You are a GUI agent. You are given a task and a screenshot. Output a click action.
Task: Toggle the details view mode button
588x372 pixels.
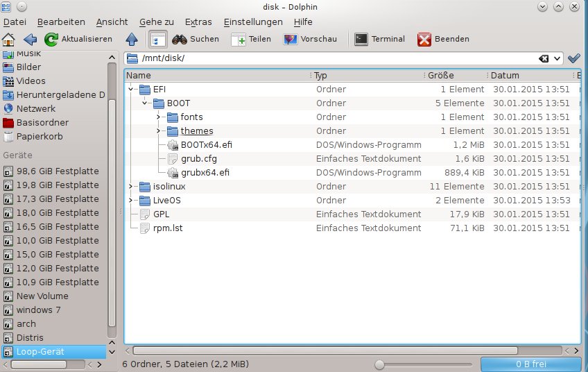click(x=157, y=39)
